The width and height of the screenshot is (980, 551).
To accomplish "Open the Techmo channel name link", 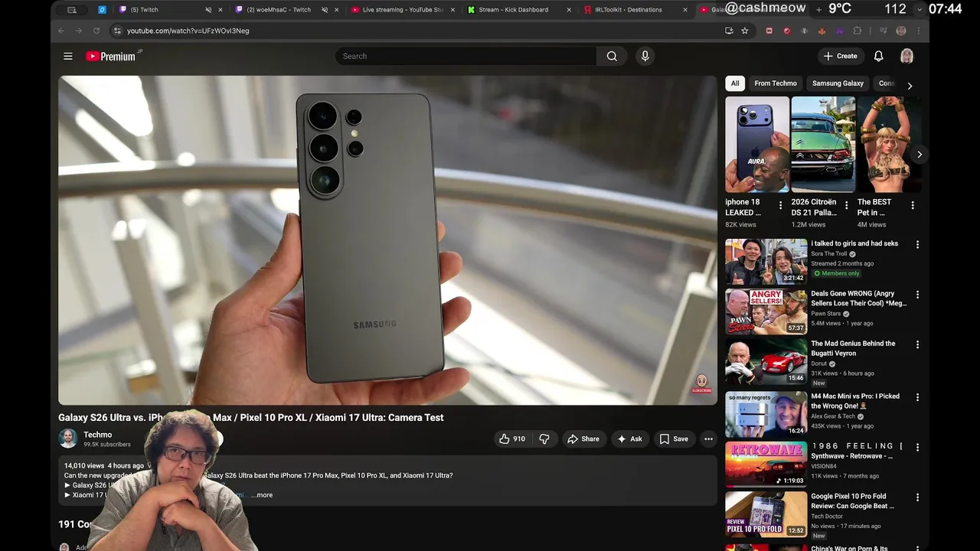I will tap(97, 435).
